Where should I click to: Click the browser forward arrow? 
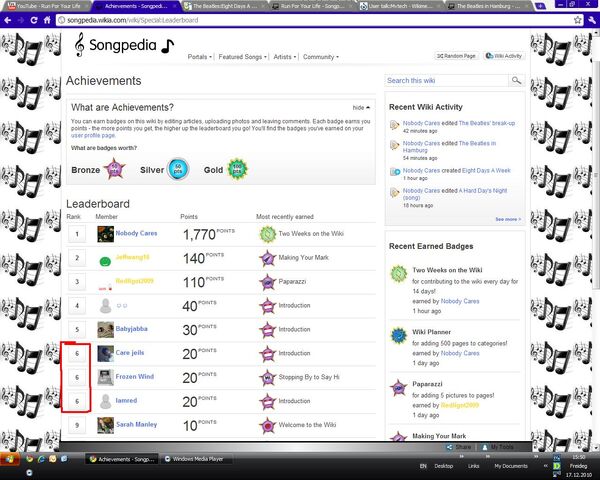21,20
